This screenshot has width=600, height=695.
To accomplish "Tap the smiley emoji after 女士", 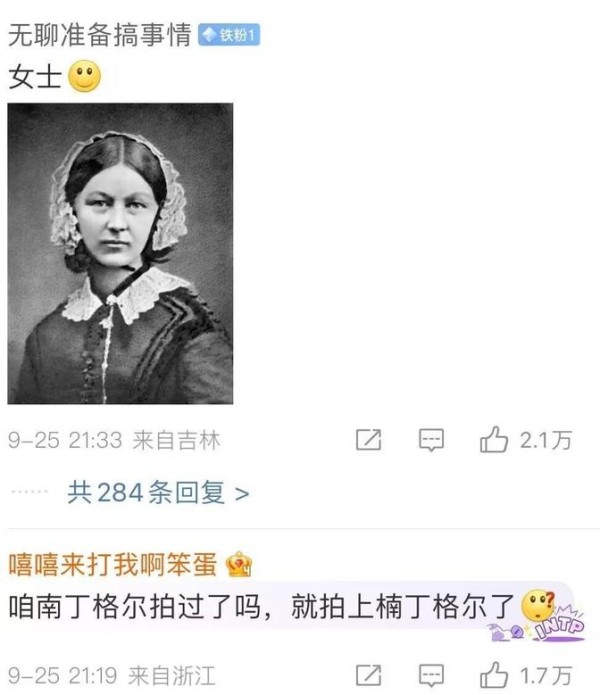I will [84, 76].
